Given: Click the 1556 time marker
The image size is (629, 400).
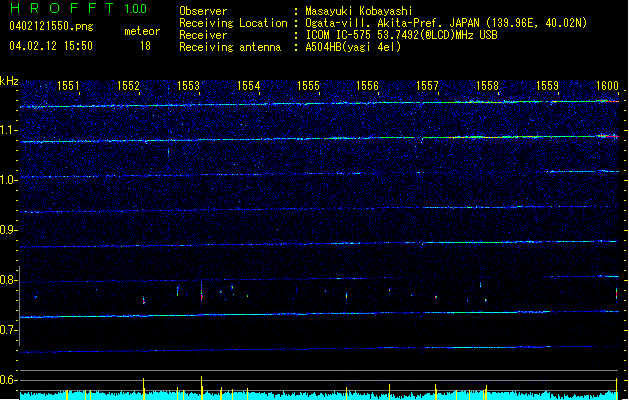Looking at the screenshot, I should click(x=367, y=86).
